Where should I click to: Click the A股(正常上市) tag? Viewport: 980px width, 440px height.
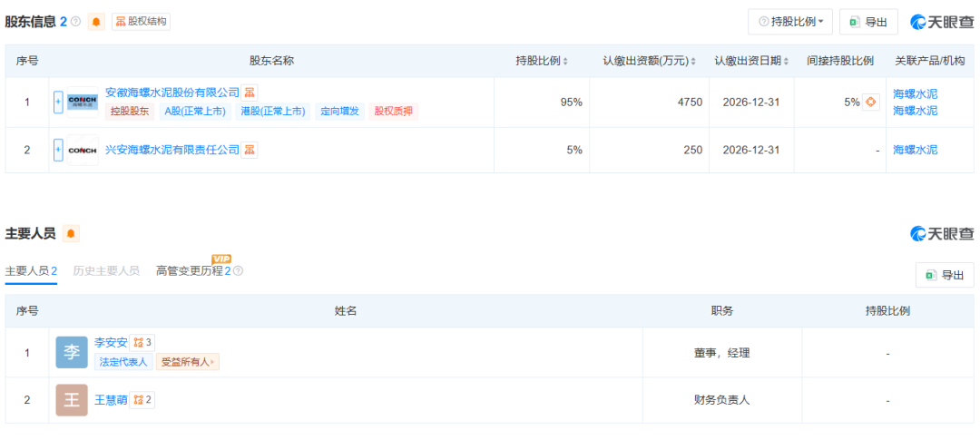[196, 112]
